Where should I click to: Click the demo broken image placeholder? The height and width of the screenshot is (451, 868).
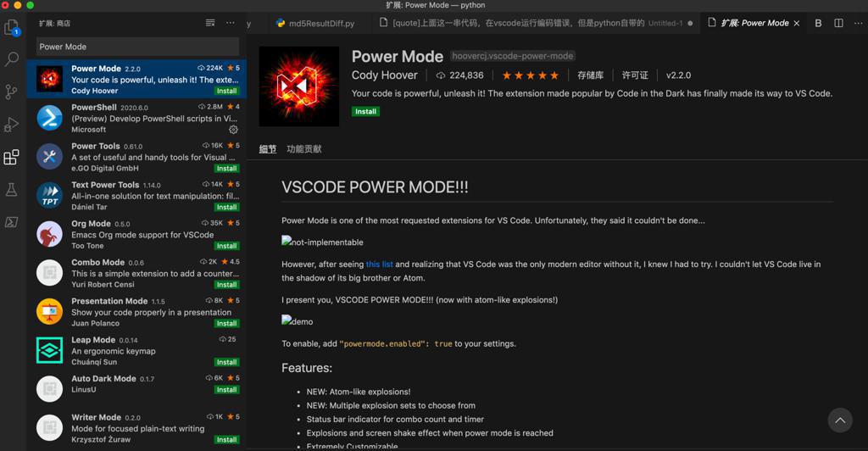click(298, 321)
